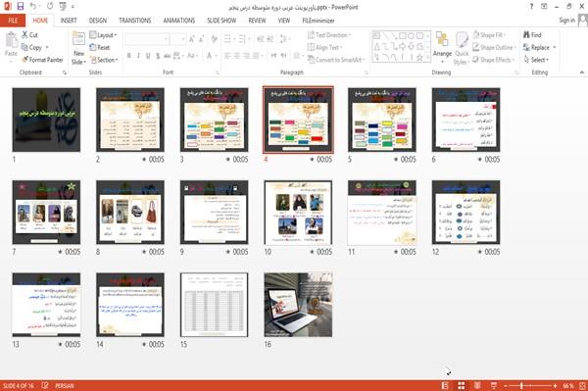Clear all formatting icon

click(x=214, y=39)
